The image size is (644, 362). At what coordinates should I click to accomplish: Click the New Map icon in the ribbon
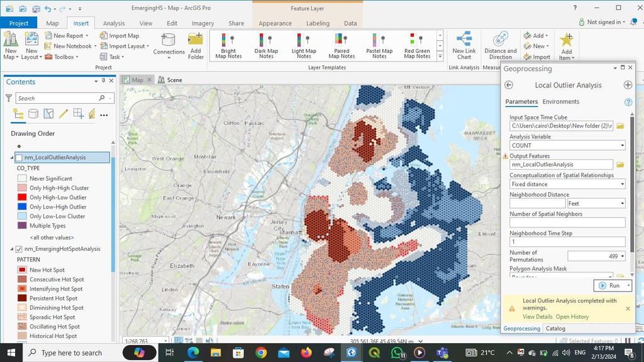click(11, 40)
